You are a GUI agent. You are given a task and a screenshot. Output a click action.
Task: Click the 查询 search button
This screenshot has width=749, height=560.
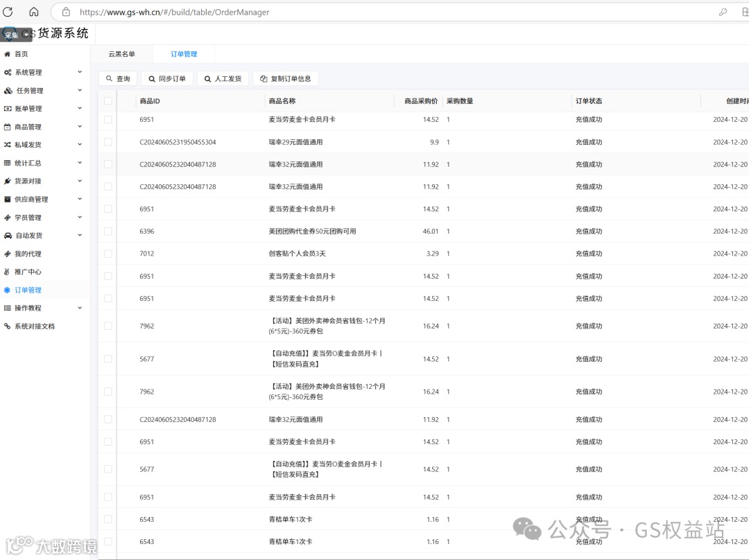click(118, 79)
